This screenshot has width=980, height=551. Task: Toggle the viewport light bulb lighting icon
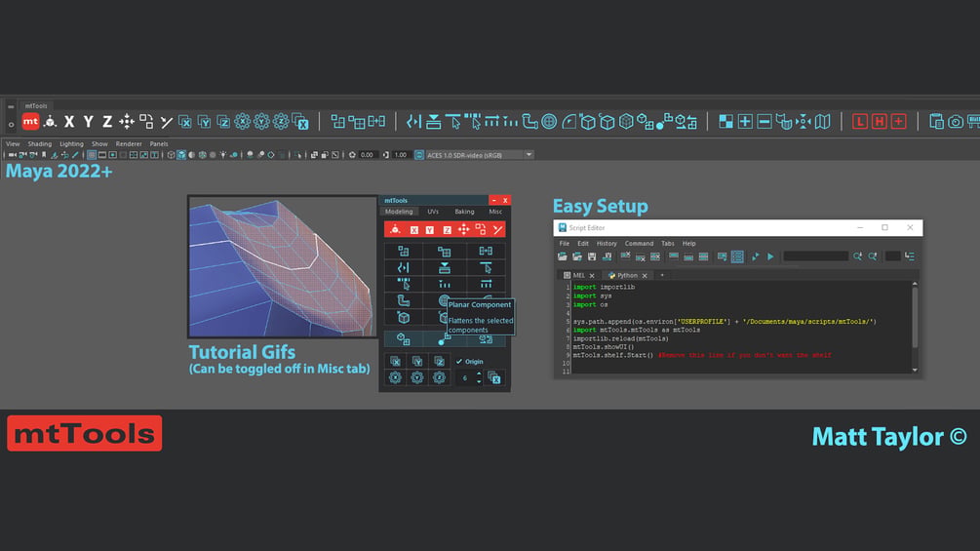(223, 155)
